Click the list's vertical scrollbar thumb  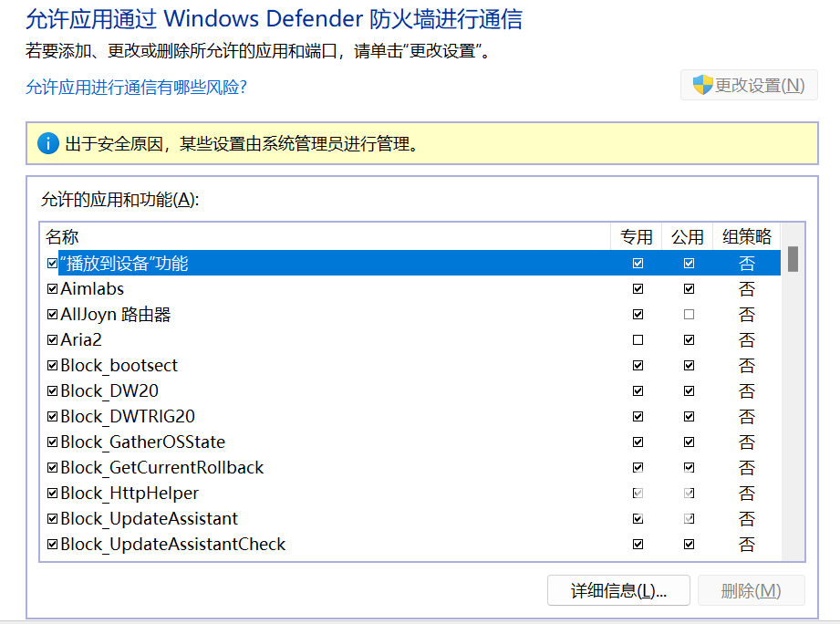click(793, 259)
